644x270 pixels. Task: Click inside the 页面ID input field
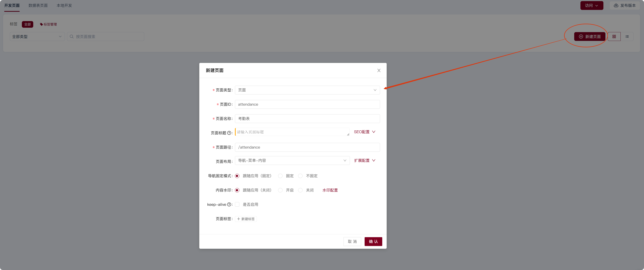(307, 104)
